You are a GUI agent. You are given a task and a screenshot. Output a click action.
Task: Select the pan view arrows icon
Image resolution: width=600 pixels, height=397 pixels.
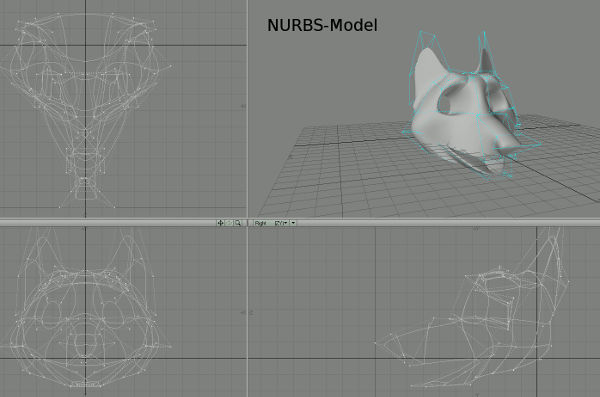(x=220, y=223)
